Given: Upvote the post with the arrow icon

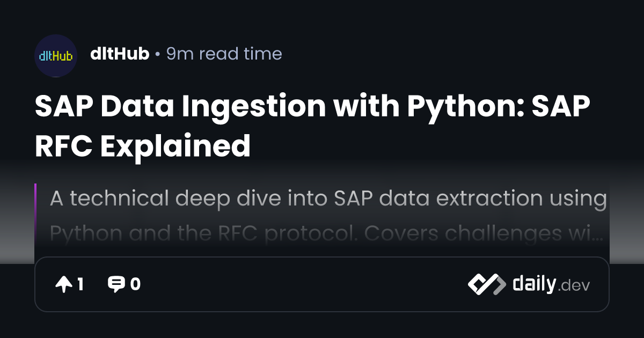Looking at the screenshot, I should (63, 284).
